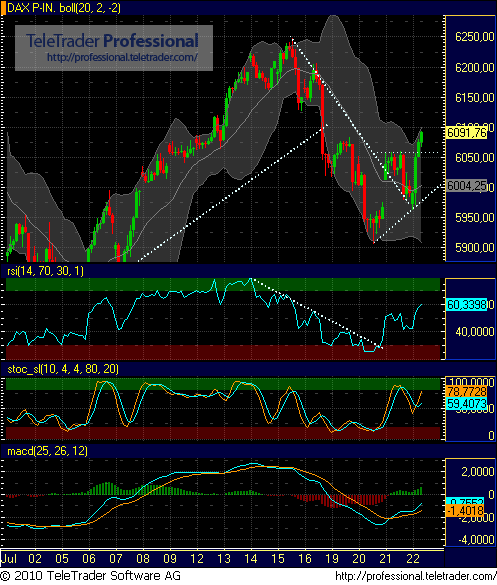
Task: Open the professional.teletrader.com footer link
Action: coord(415,576)
